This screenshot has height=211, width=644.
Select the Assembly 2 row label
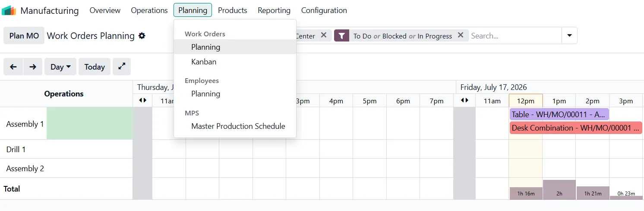[x=25, y=169]
